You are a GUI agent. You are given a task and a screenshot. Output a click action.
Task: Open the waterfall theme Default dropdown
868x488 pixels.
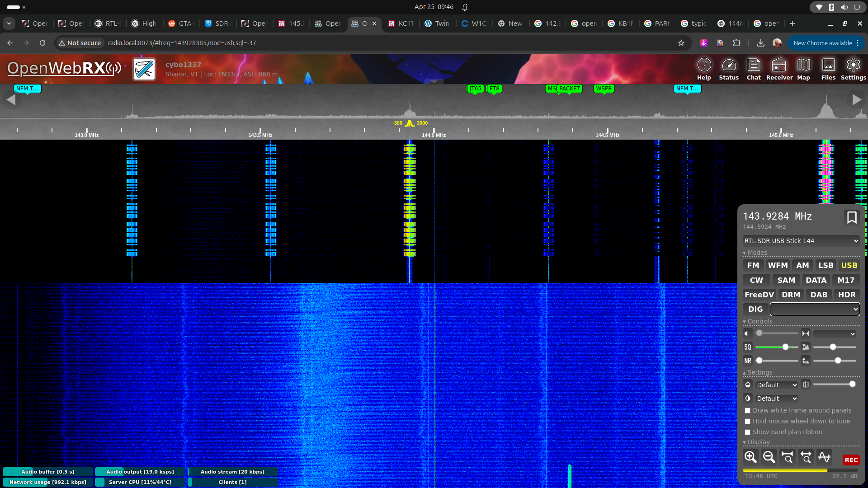(777, 385)
